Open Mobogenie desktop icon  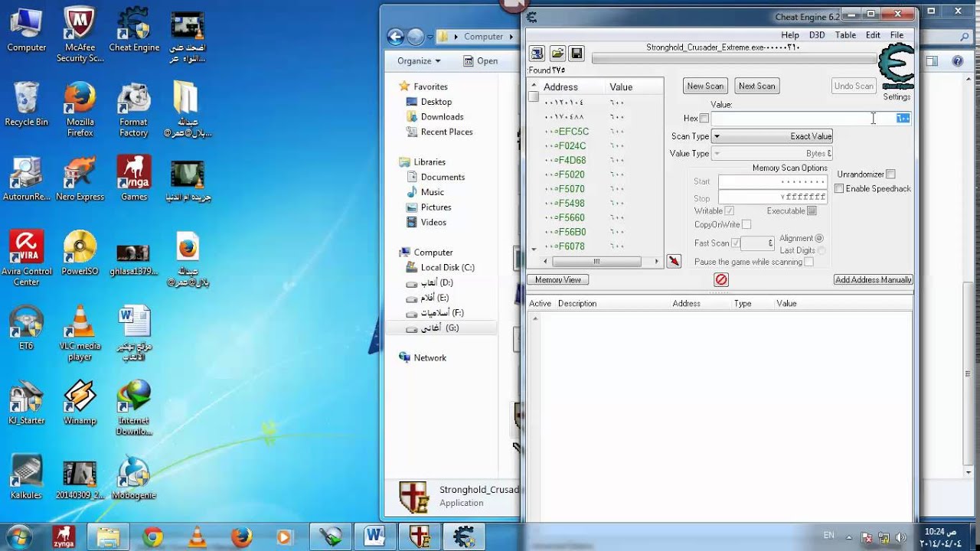(134, 478)
